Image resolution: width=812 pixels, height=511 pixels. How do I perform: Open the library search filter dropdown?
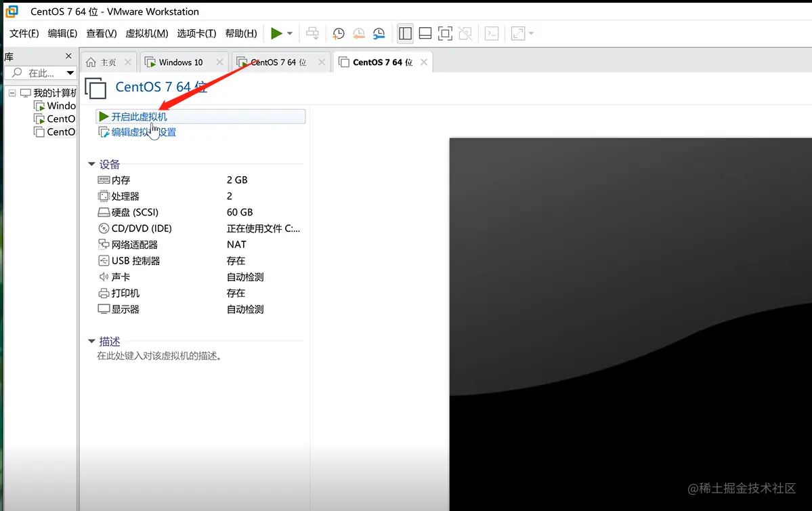(x=70, y=73)
